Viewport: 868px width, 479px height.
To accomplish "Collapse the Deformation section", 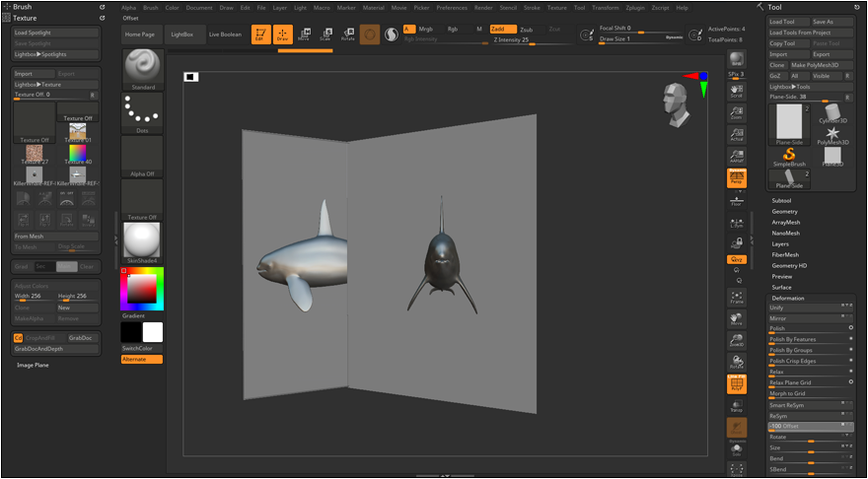I will [787, 298].
